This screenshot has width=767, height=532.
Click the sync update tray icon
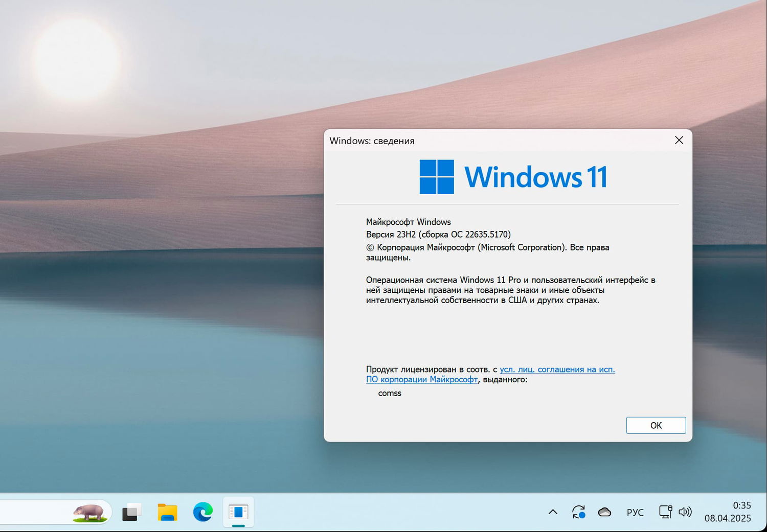coord(578,512)
